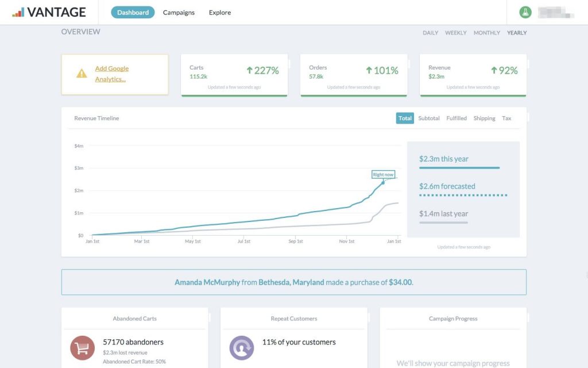Switch to the Explore tab
The image size is (588, 368).
(219, 12)
